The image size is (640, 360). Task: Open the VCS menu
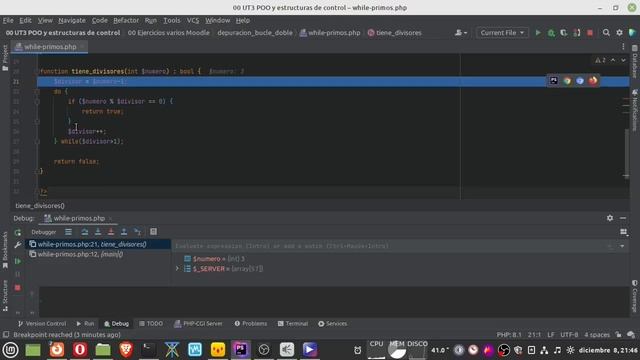point(193,20)
